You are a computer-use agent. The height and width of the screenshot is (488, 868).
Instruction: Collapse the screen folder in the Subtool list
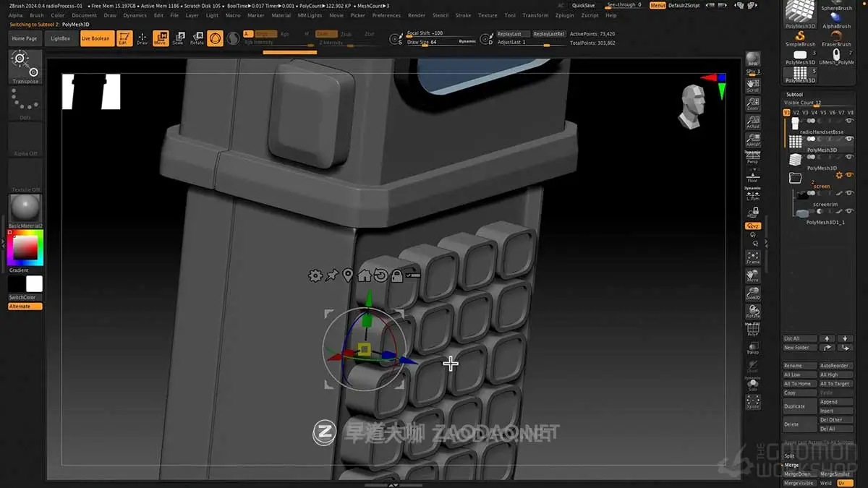[795, 179]
